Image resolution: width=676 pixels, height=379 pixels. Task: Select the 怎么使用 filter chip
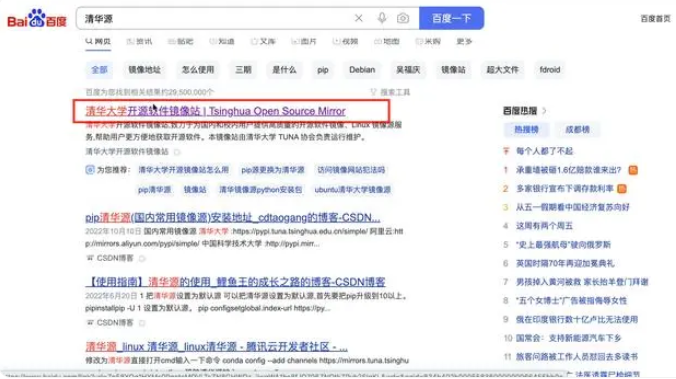click(x=198, y=70)
